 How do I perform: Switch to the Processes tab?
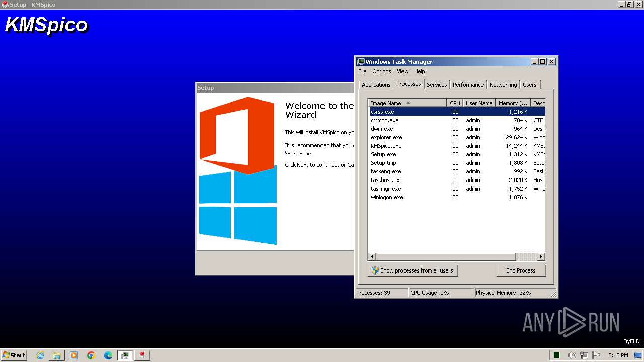[x=409, y=84]
